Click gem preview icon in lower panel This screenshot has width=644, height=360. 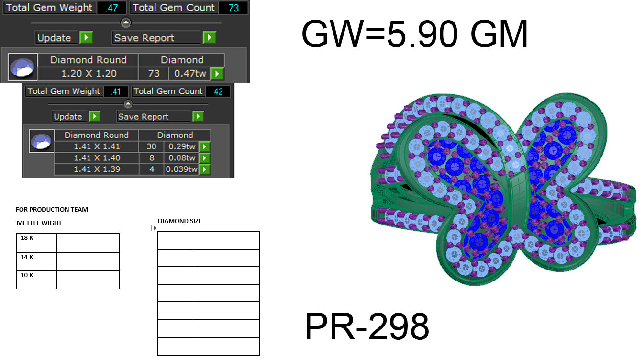(41, 141)
